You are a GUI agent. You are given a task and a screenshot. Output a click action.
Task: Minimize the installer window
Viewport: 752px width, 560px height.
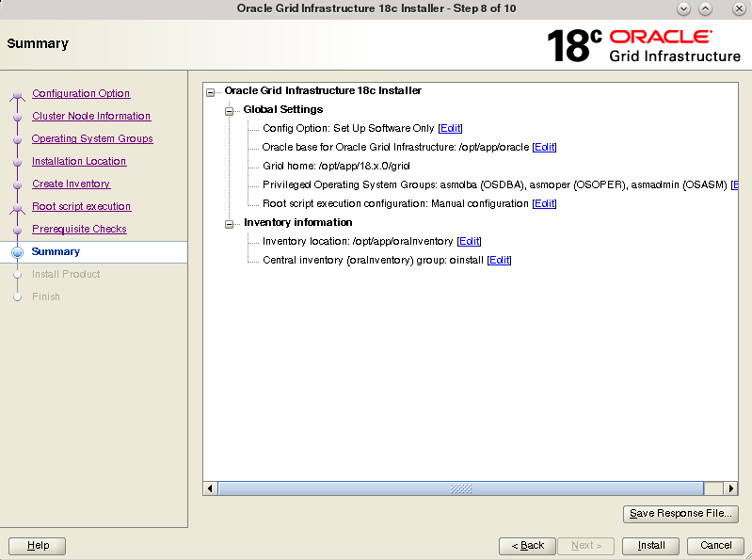click(683, 8)
